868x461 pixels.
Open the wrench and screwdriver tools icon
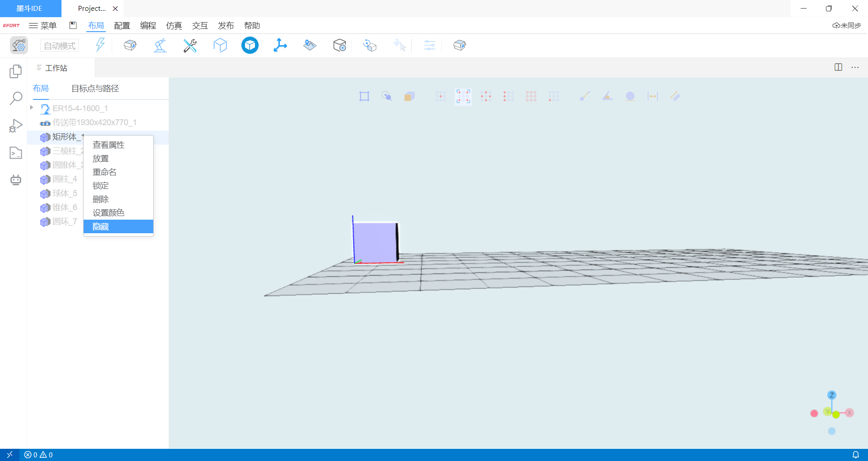[190, 45]
